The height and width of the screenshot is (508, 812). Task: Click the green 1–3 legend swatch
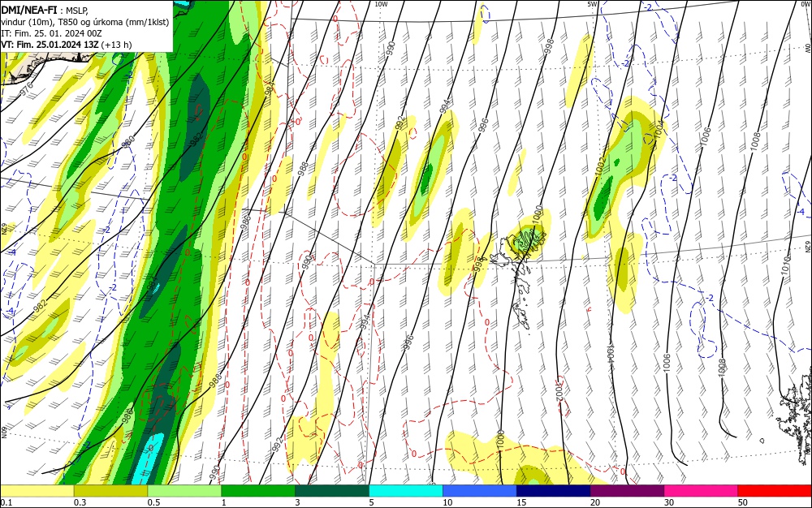pos(258,491)
